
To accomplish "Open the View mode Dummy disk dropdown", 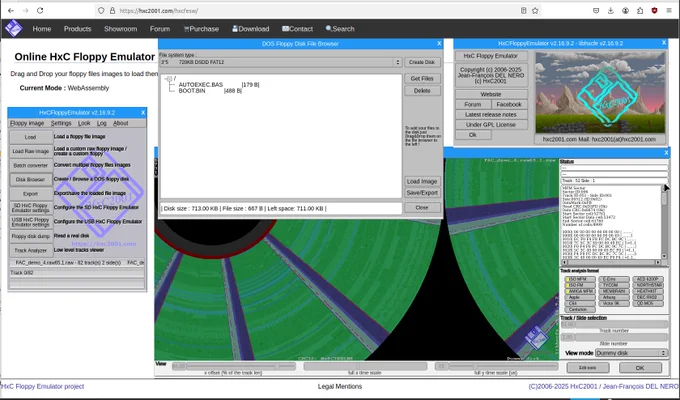I will (631, 353).
